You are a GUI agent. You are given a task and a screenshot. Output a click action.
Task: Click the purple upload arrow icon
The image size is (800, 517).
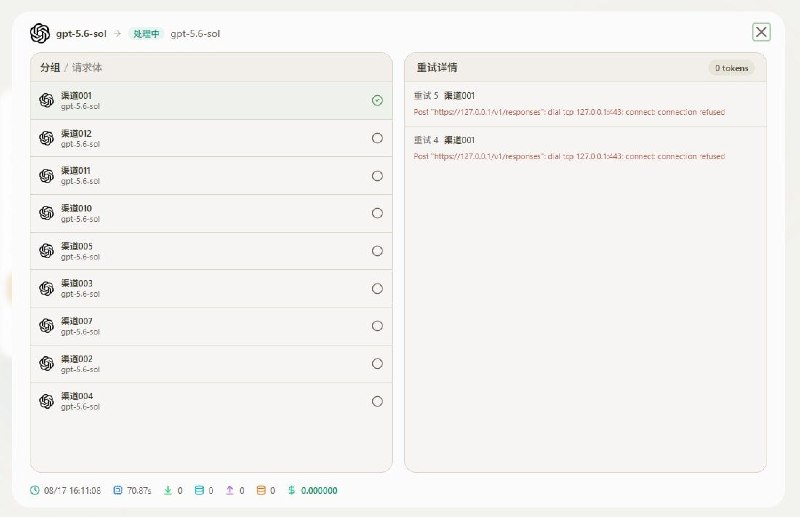click(230, 490)
